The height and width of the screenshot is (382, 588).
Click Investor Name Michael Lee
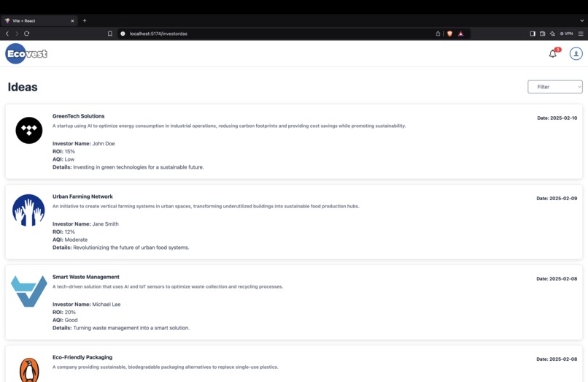(x=87, y=305)
